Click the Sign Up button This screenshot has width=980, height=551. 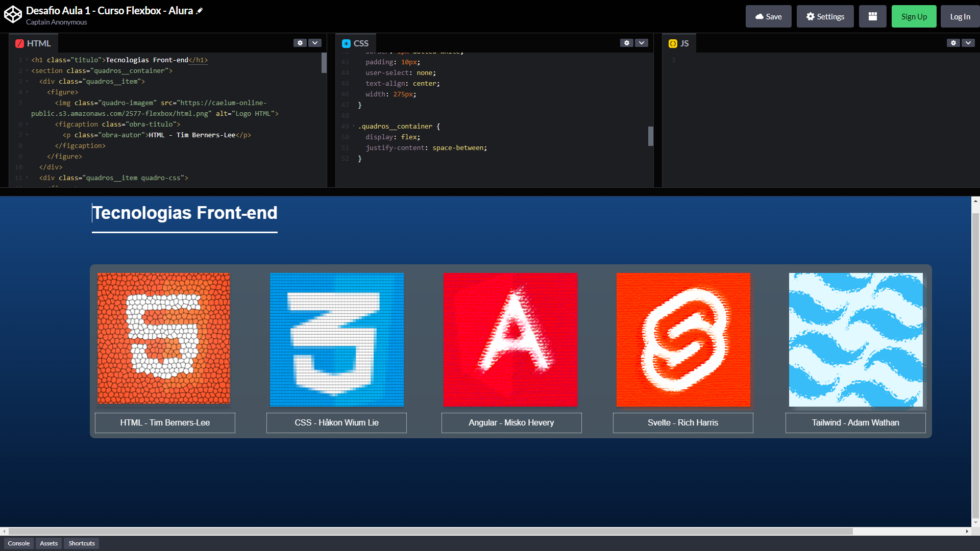click(x=914, y=16)
